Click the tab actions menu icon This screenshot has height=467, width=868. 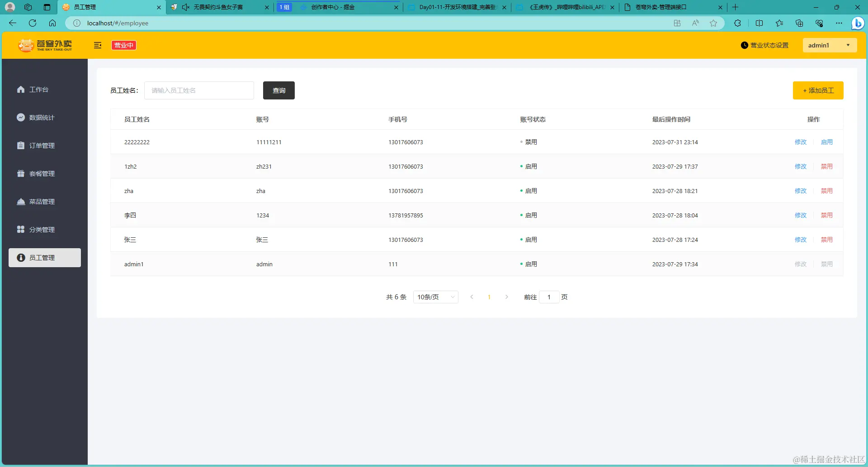tap(47, 7)
